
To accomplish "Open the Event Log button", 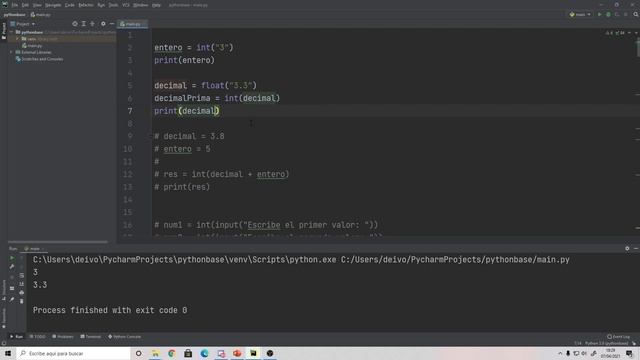I will (619, 337).
